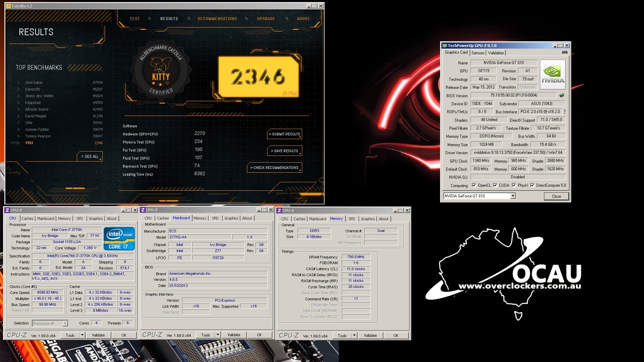This screenshot has height=362, width=644.
Task: Click SEE ALL under top benchmarks
Action: click(x=90, y=157)
